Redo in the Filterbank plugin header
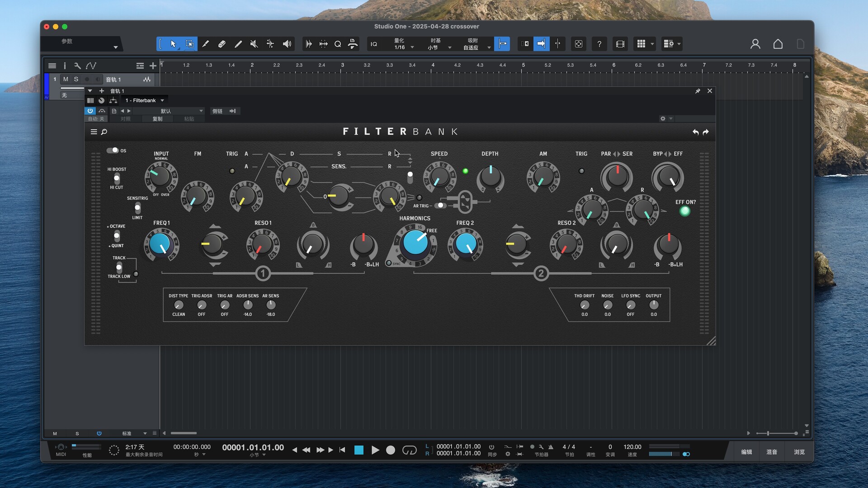The height and width of the screenshot is (488, 868). click(x=706, y=132)
